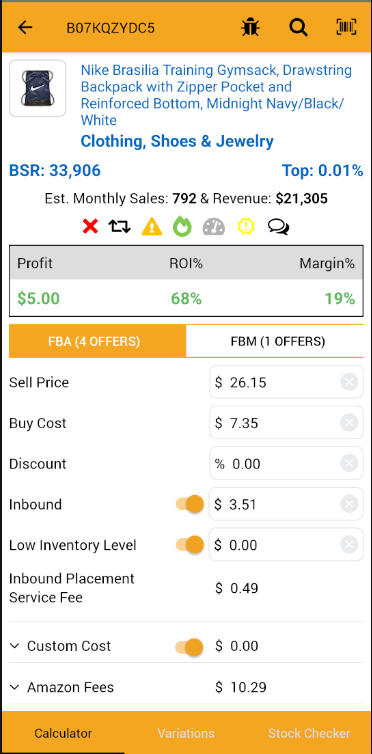Tap the back arrow icon
This screenshot has width=372, height=754.
25,27
